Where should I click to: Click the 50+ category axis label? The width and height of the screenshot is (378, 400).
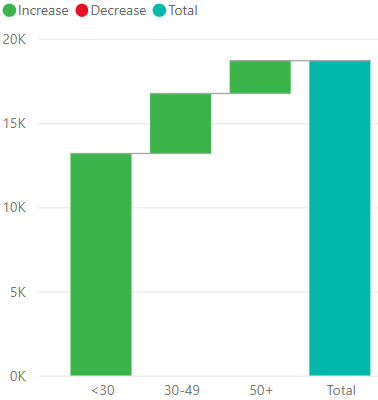(x=261, y=390)
